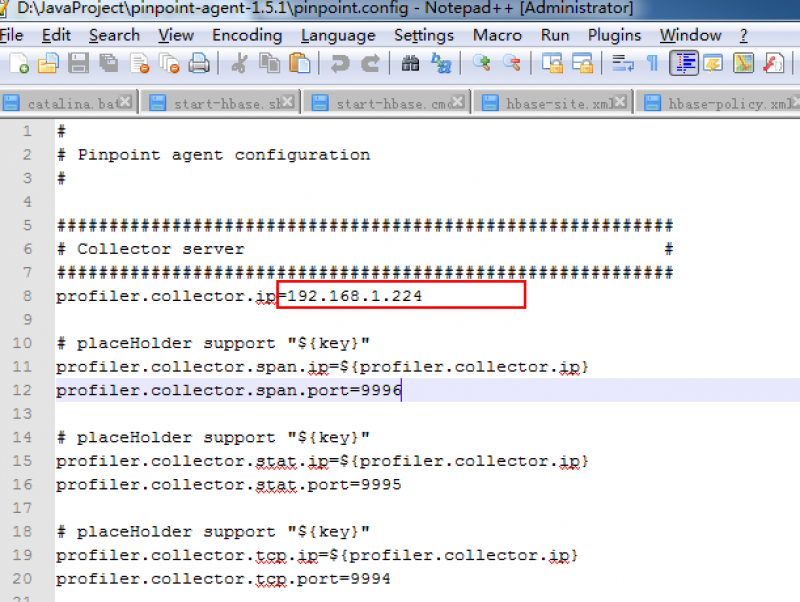800x602 pixels.
Task: Open the Language menu
Action: tap(337, 35)
